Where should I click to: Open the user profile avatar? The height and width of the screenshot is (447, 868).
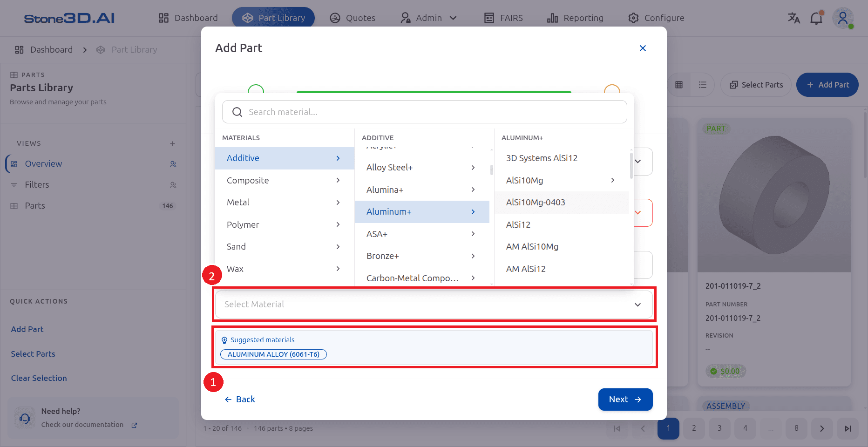843,18
